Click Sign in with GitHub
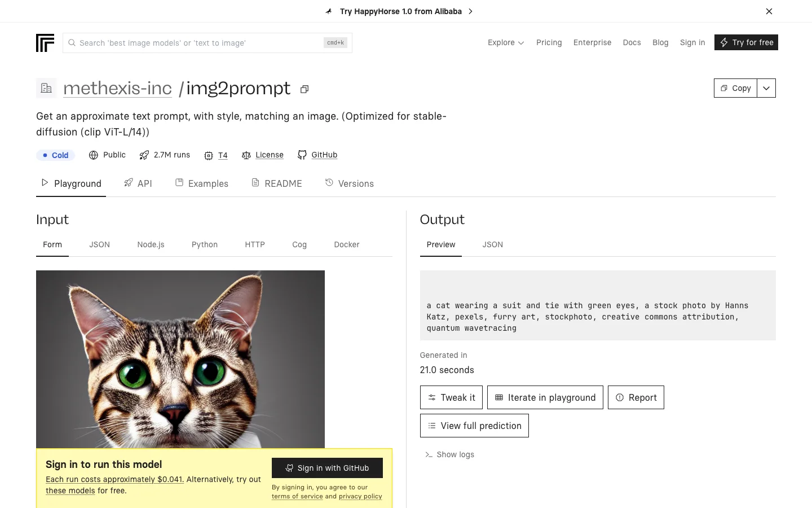 pyautogui.click(x=327, y=468)
